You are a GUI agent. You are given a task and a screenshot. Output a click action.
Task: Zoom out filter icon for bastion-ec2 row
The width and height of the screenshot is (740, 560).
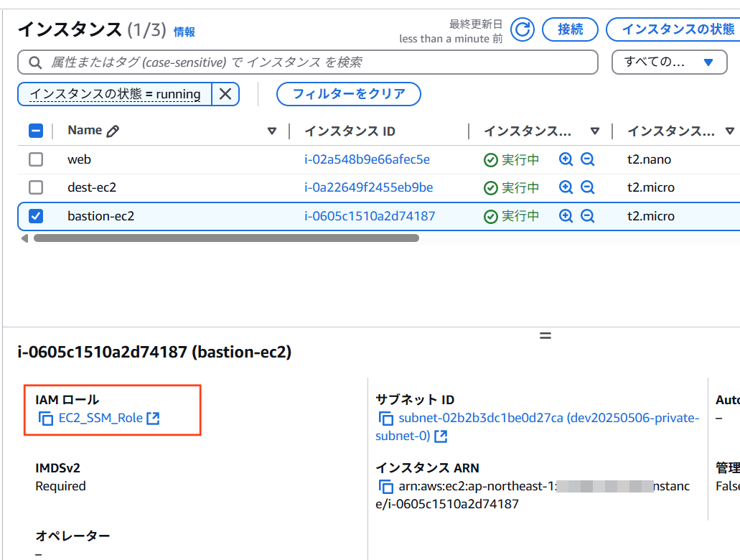tap(587, 216)
